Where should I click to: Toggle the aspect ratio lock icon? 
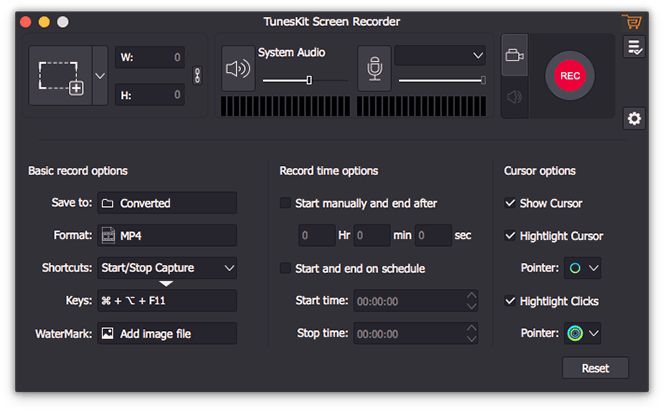(x=197, y=75)
